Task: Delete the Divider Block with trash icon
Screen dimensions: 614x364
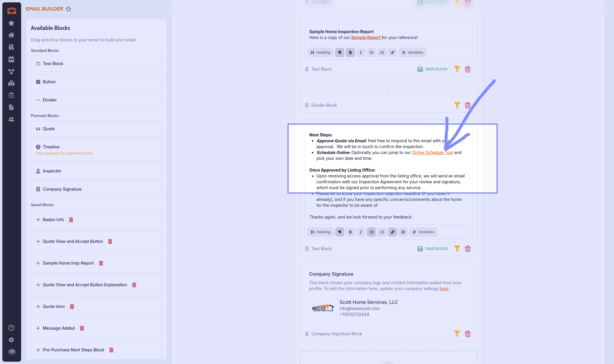Action: pos(467,105)
